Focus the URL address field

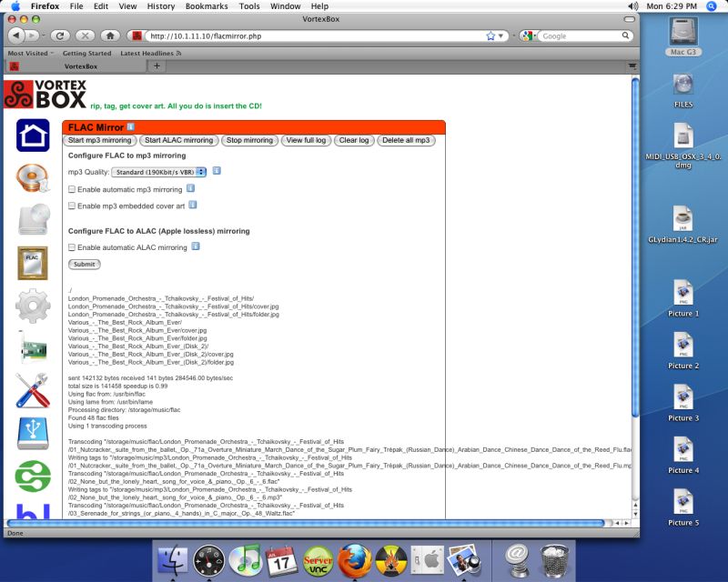[315, 35]
